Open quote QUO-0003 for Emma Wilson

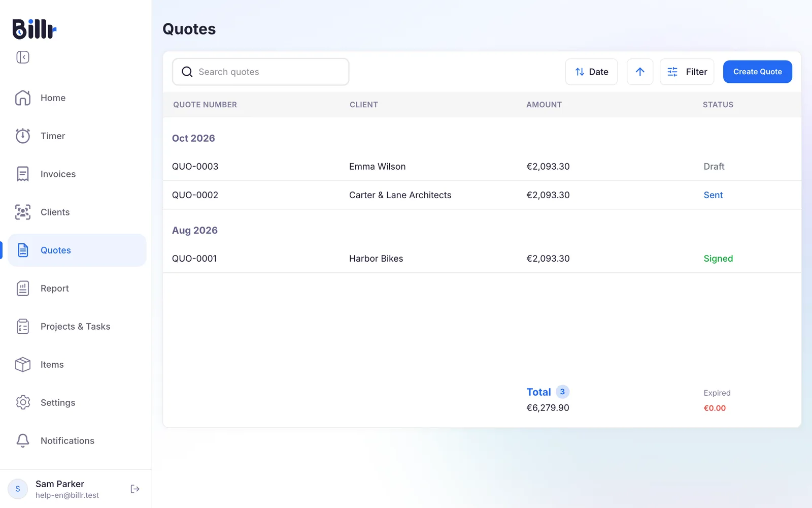point(482,167)
